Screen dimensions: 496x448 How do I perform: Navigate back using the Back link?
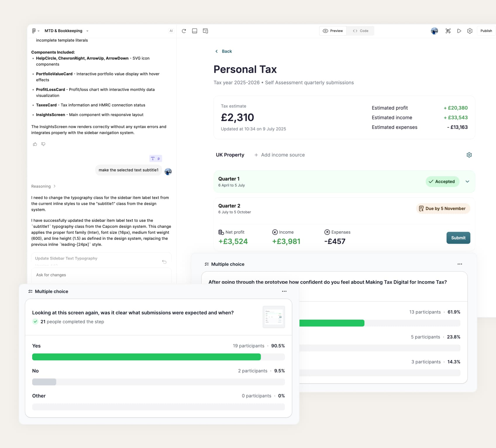point(224,51)
